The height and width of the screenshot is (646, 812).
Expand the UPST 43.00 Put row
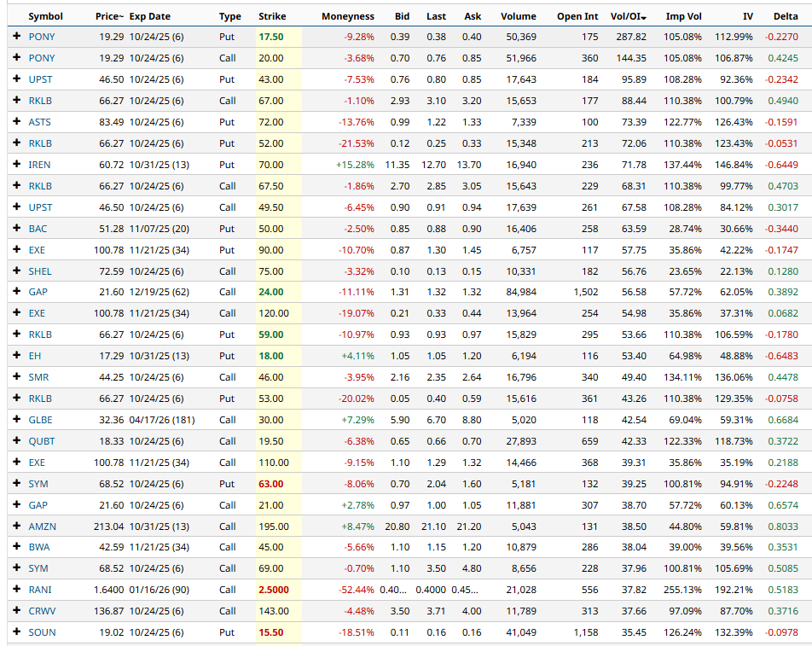tap(16, 79)
